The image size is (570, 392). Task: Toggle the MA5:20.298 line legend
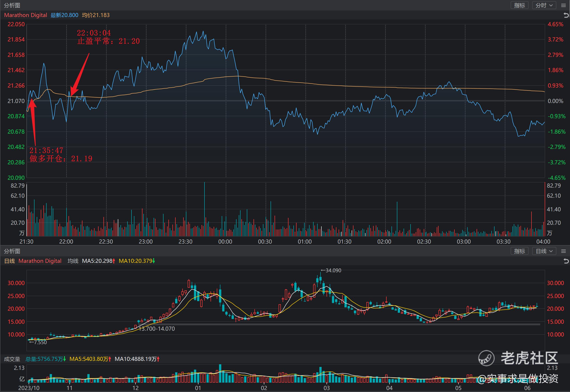(x=97, y=261)
